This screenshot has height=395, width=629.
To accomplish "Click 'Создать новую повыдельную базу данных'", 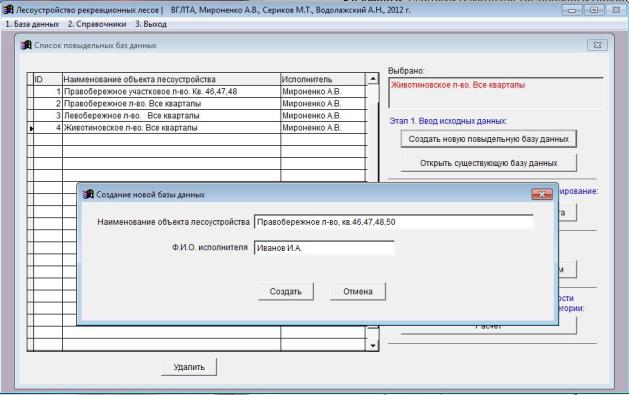I will pyautogui.click(x=489, y=139).
